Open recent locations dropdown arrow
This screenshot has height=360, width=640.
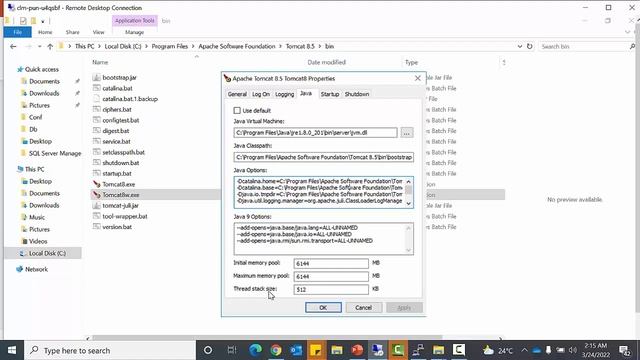point(40,47)
